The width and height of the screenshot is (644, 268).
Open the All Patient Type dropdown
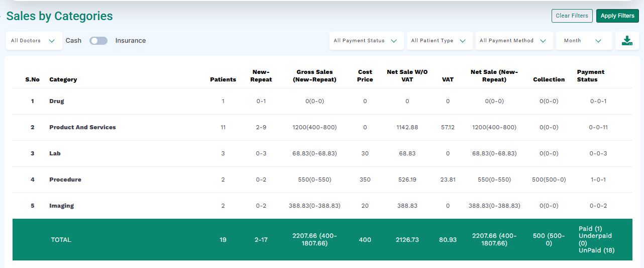[440, 41]
